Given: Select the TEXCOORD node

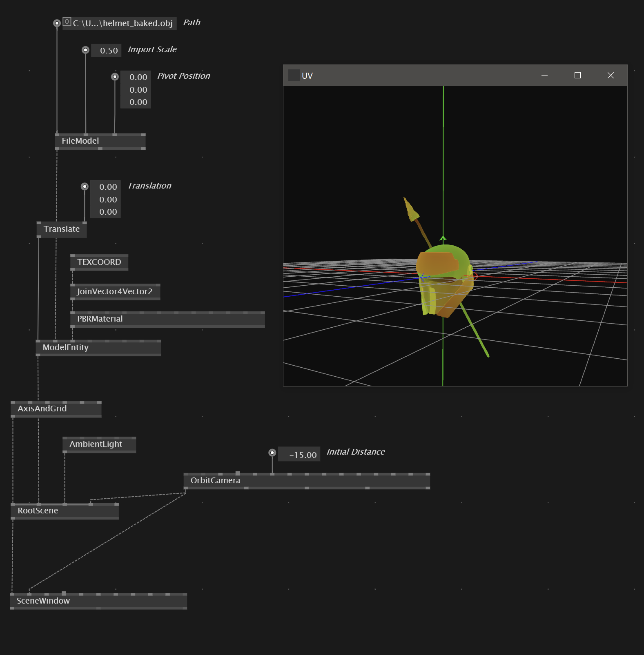Looking at the screenshot, I should click(99, 262).
